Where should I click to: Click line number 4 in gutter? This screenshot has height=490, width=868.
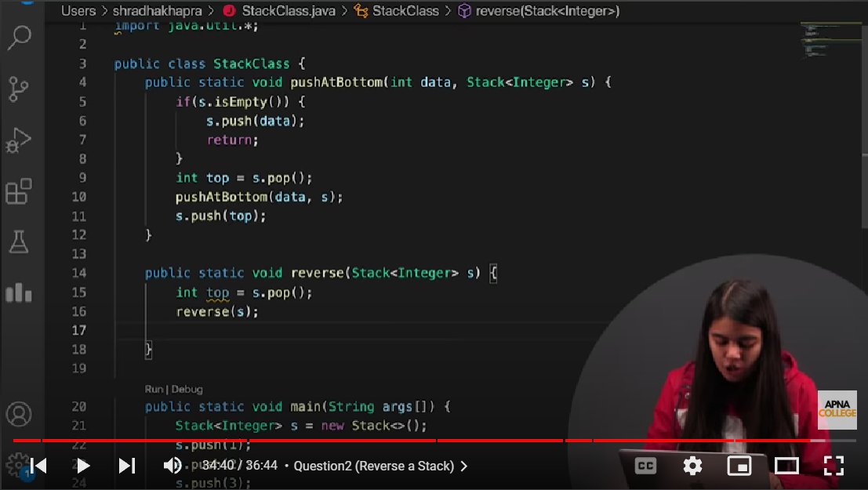[82, 82]
